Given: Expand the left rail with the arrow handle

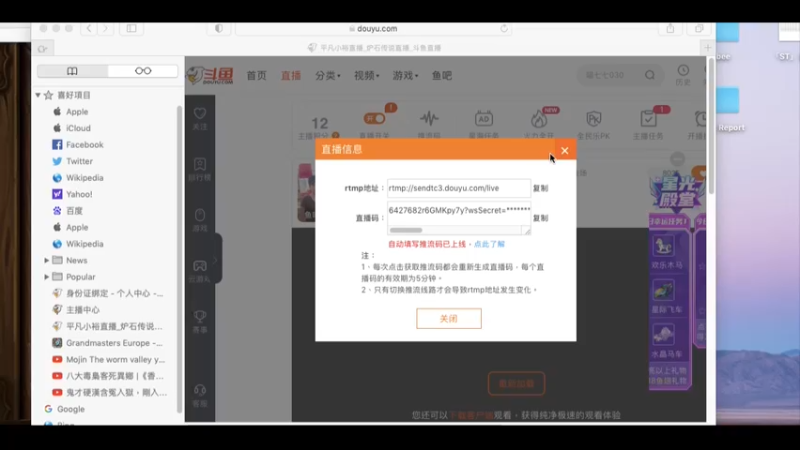Looking at the screenshot, I should pos(216,259).
